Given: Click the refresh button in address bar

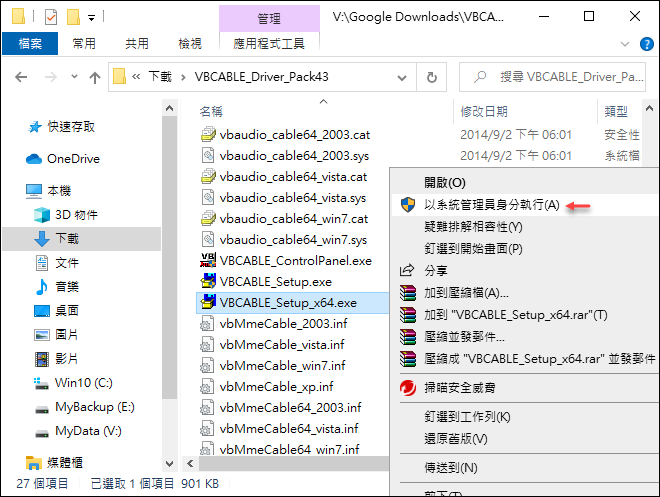Looking at the screenshot, I should 431,77.
